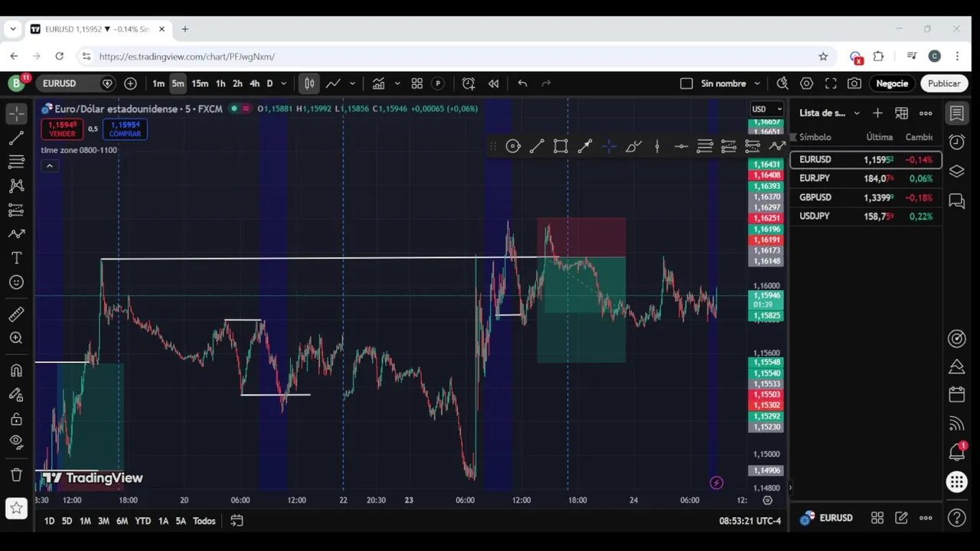Select the ruler measure tool
The image size is (980, 551).
point(16,315)
